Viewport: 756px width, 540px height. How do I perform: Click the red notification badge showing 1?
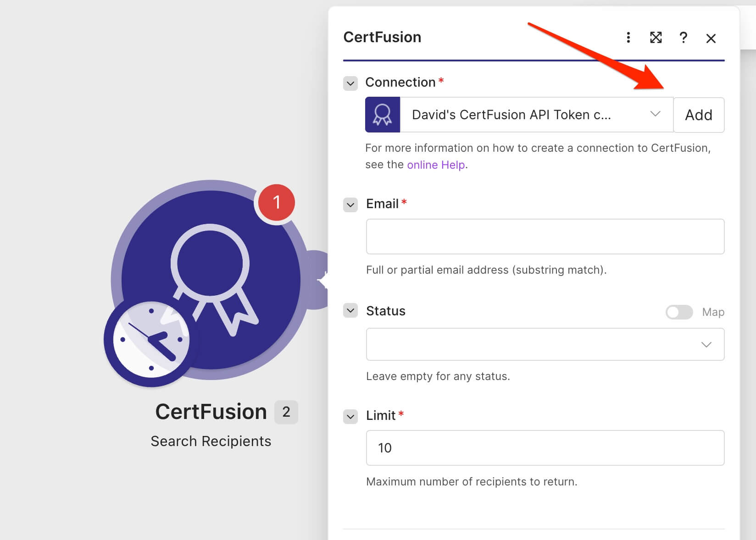pos(277,202)
